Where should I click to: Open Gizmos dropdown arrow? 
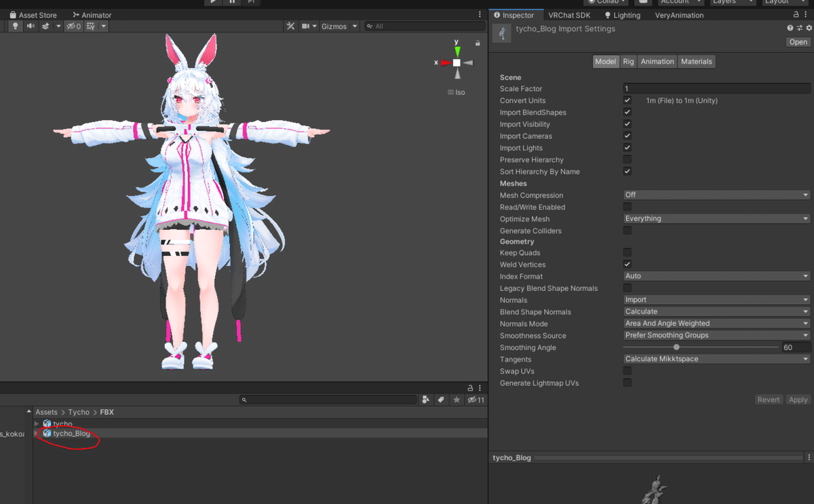click(x=355, y=26)
